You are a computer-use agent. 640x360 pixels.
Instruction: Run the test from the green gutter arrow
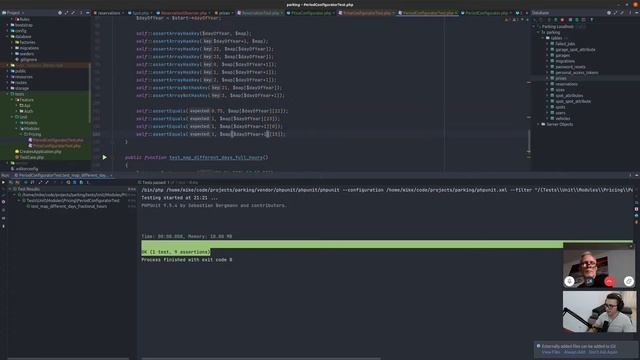(x=104, y=157)
